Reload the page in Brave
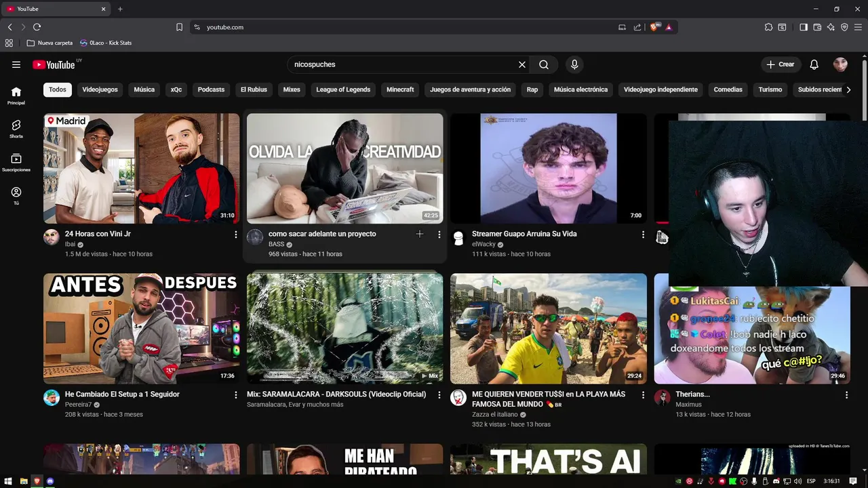 pos(37,27)
